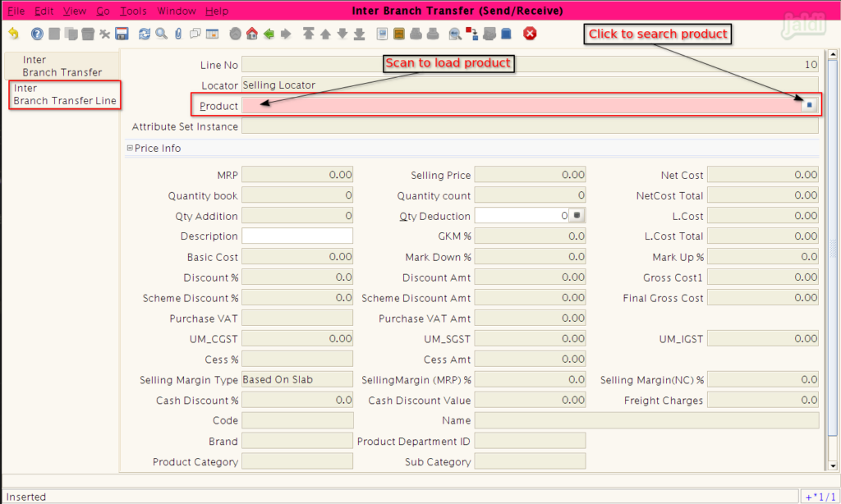Collapse the Price Info section
Image resolution: width=841 pixels, height=504 pixels.
pyautogui.click(x=130, y=148)
